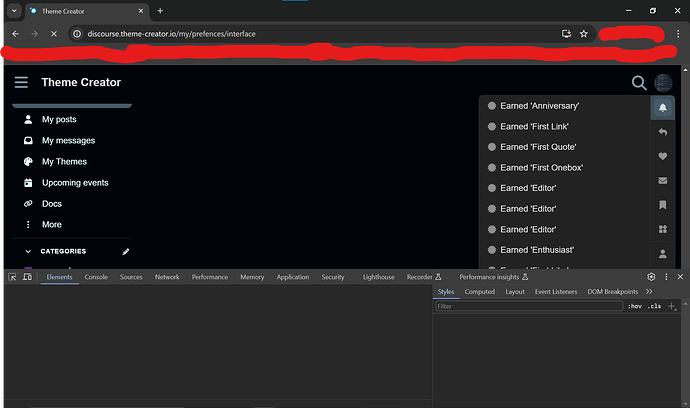
Task: Collapse the CATEGORIES section chevron
Action: tap(28, 251)
